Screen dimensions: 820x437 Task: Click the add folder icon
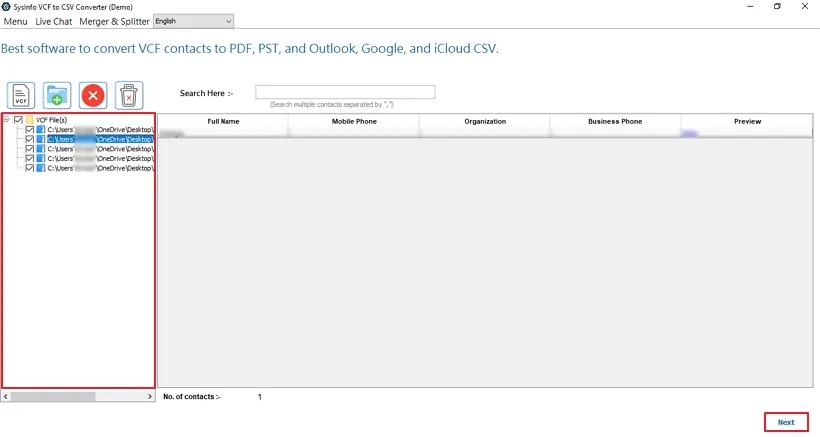click(57, 95)
